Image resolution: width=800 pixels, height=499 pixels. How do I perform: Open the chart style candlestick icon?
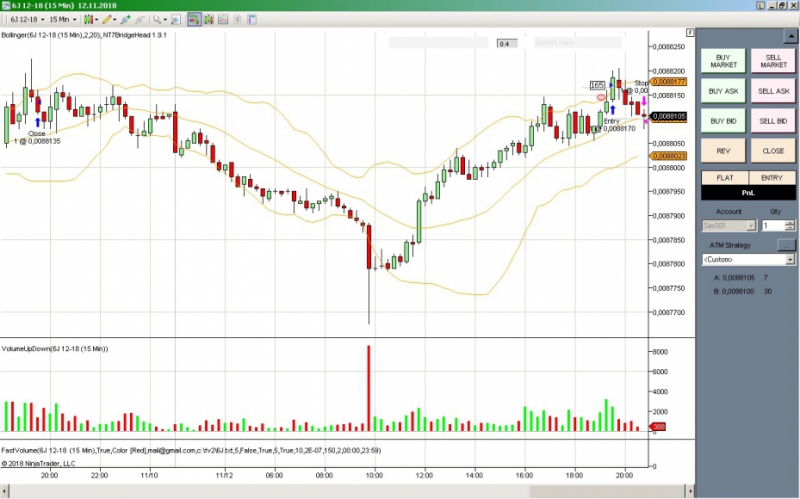(88, 19)
